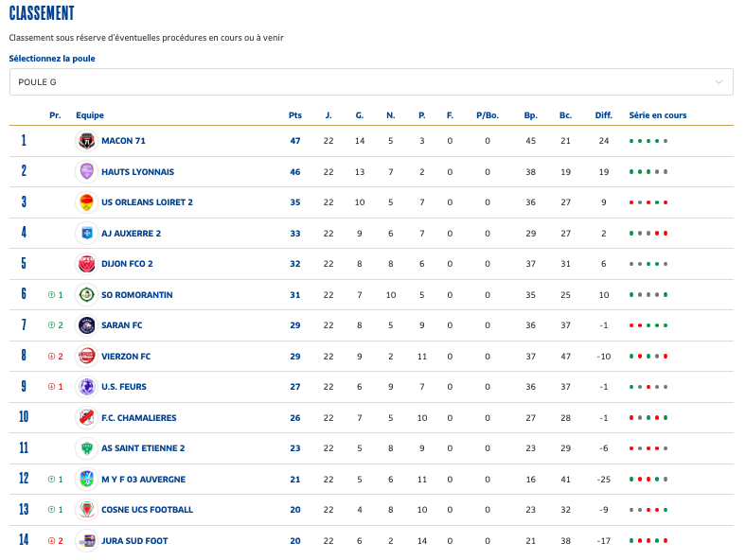
Task: Click the SO Romorantin club crest
Action: pos(86,295)
